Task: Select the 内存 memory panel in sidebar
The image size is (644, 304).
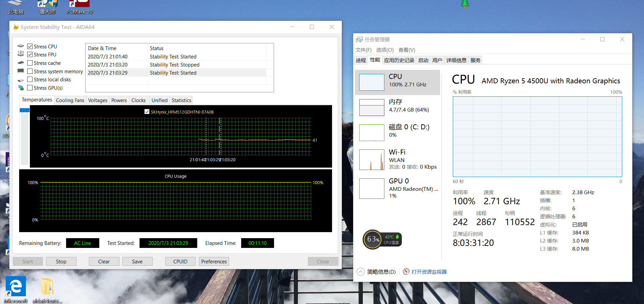Action: 397,107
